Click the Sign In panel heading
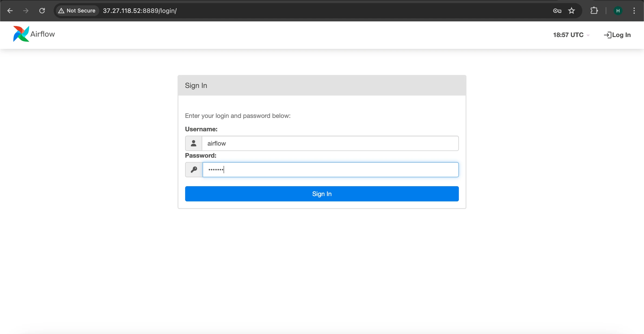Viewport: 644px width, 334px height. 196,85
